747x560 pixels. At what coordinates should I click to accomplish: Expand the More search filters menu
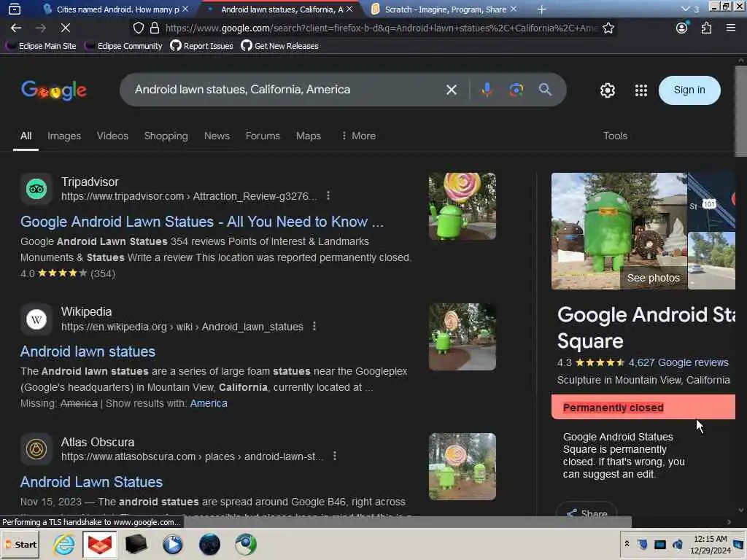359,136
